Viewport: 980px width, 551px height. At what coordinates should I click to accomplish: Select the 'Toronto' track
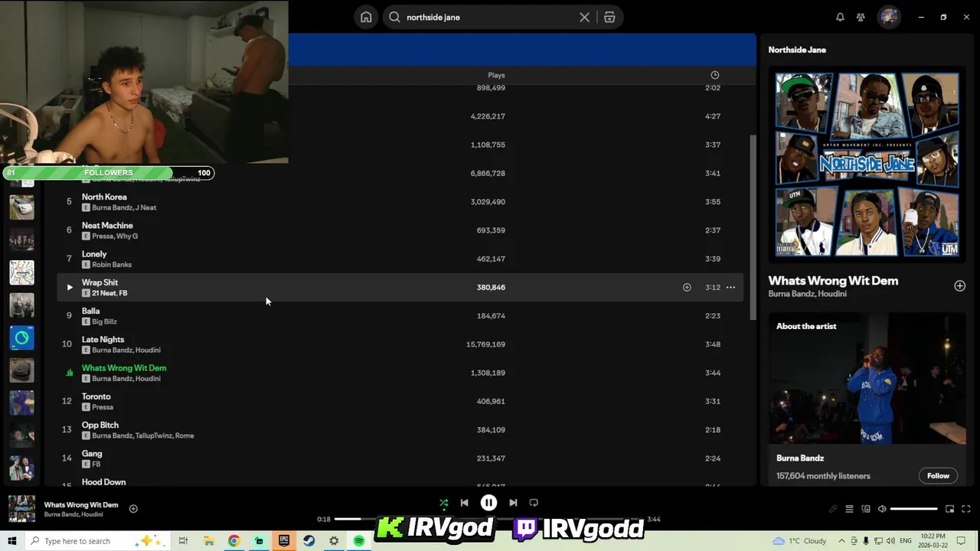96,396
